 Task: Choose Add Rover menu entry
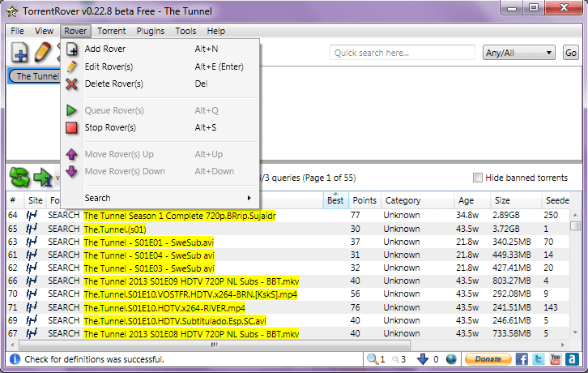(160, 49)
